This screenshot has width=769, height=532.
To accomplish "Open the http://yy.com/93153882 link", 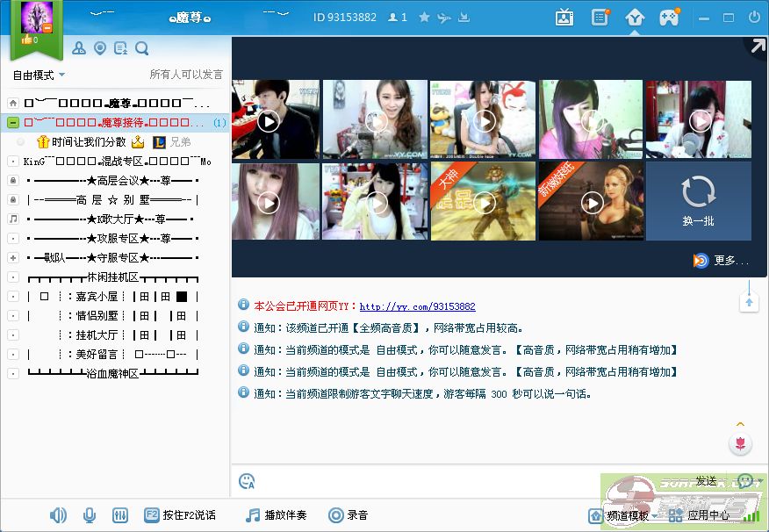I will pos(417,306).
